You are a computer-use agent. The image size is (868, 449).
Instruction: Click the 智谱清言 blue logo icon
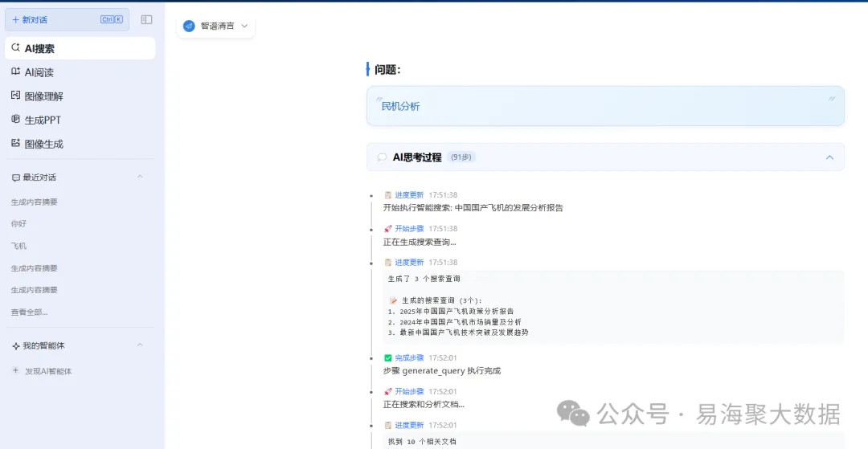pyautogui.click(x=190, y=26)
